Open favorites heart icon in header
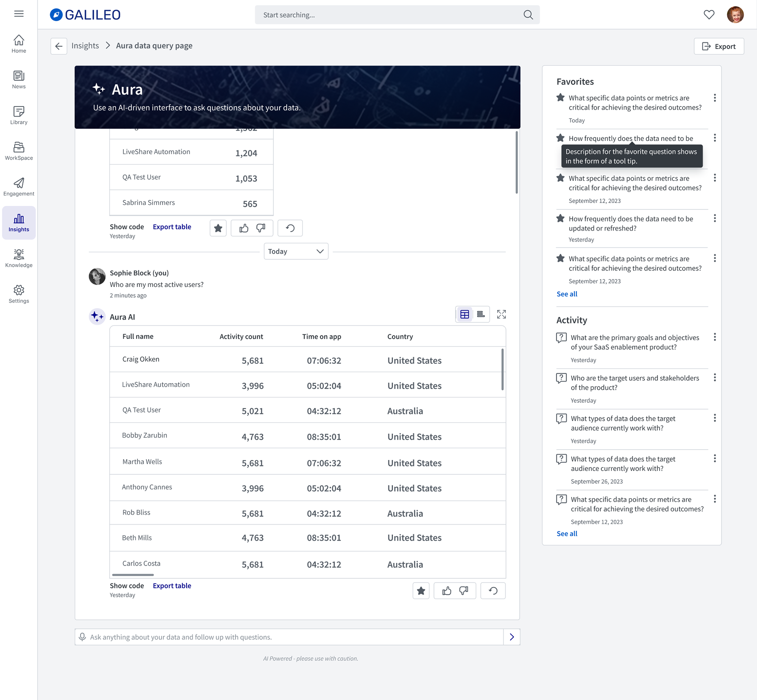Image resolution: width=757 pixels, height=700 pixels. coord(709,15)
